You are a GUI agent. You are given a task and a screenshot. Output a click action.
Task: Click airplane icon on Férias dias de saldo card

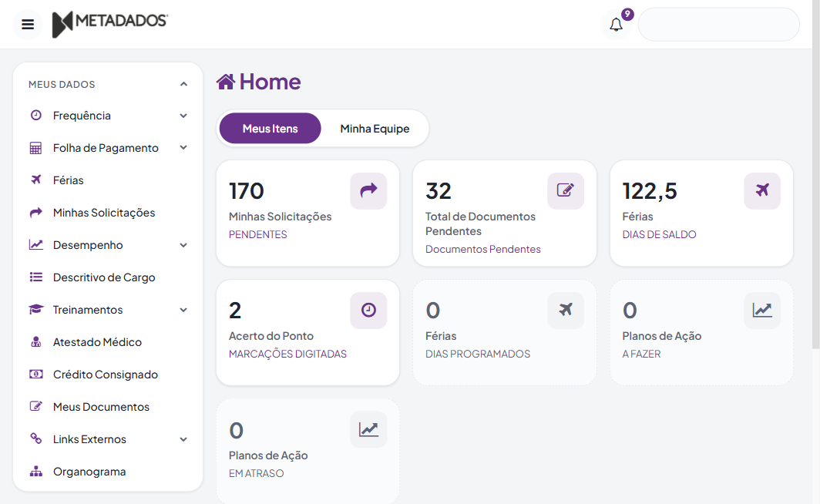[x=762, y=191]
